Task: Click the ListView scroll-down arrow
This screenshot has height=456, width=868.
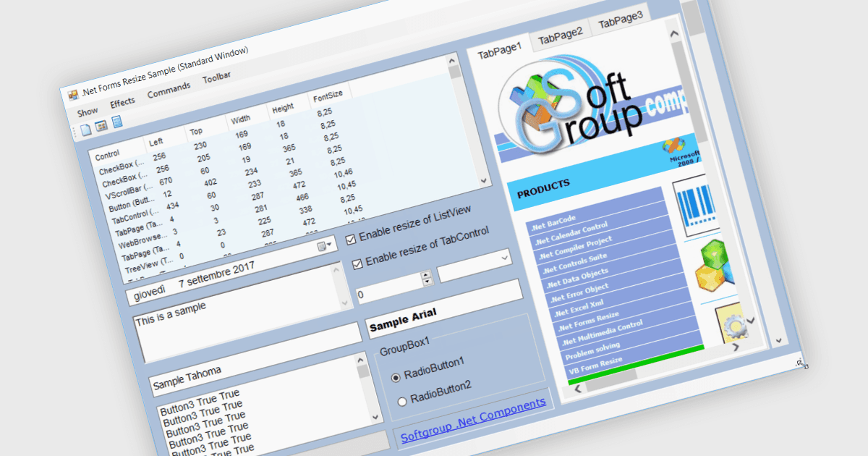Action: pos(484,180)
